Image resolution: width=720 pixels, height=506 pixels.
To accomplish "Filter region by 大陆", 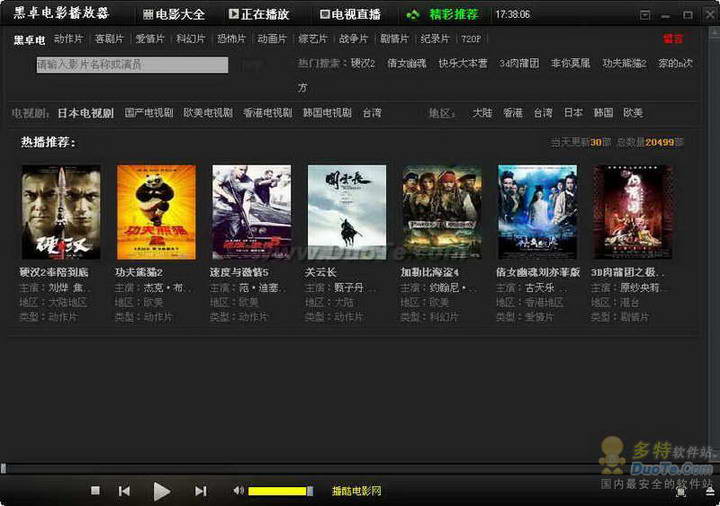I will pos(482,113).
